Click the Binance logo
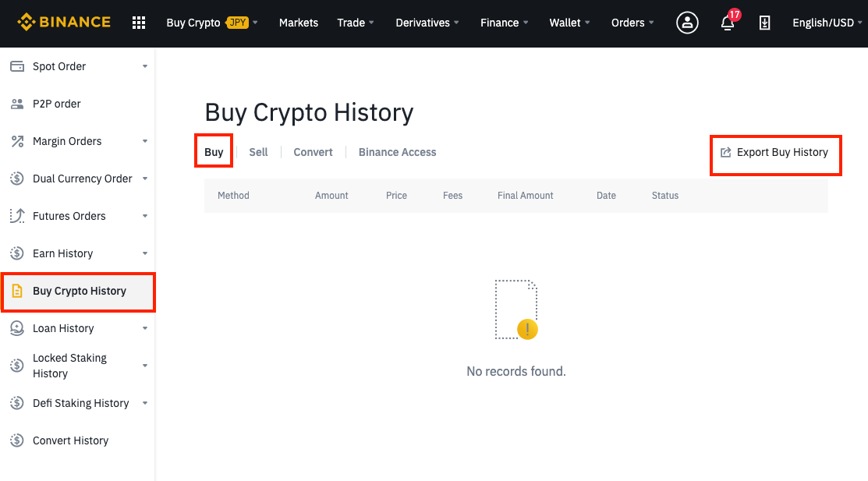868x481 pixels. point(64,22)
